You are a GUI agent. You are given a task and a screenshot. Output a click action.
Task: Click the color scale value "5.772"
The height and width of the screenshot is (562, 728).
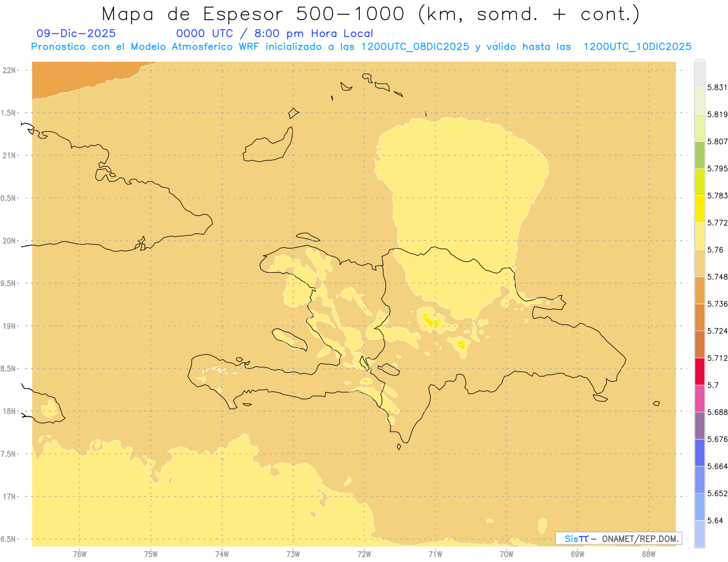pyautogui.click(x=717, y=222)
